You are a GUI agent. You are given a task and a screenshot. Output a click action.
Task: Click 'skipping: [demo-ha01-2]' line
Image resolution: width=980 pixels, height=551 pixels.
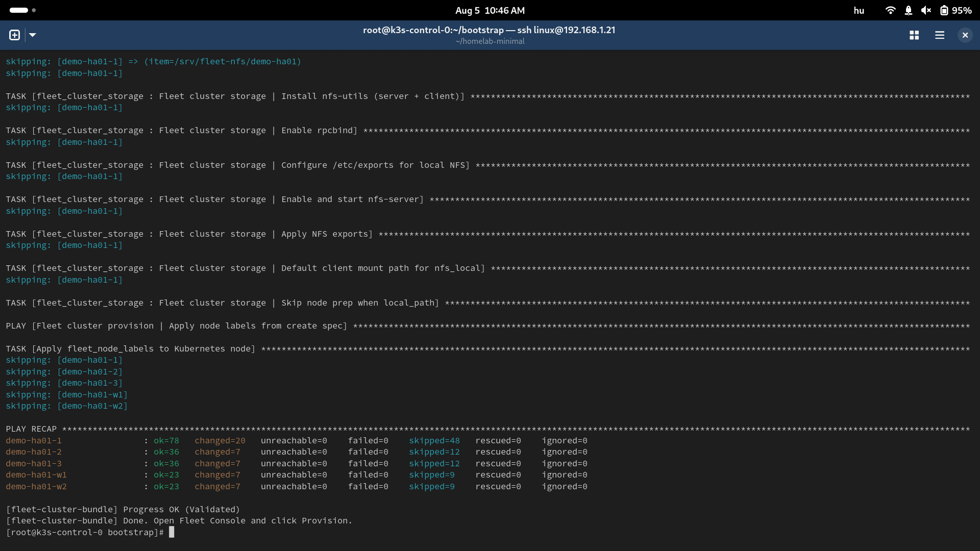[x=64, y=372]
